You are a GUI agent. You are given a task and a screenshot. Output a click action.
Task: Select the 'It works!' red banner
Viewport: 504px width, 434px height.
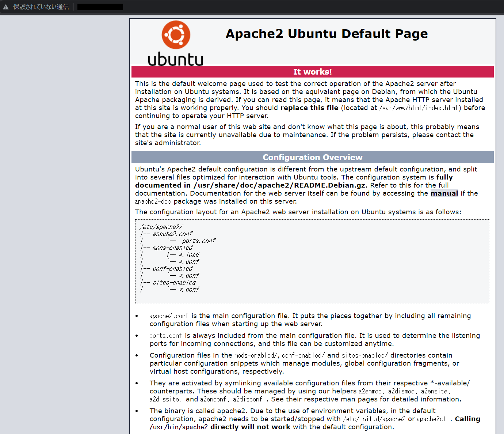(313, 72)
